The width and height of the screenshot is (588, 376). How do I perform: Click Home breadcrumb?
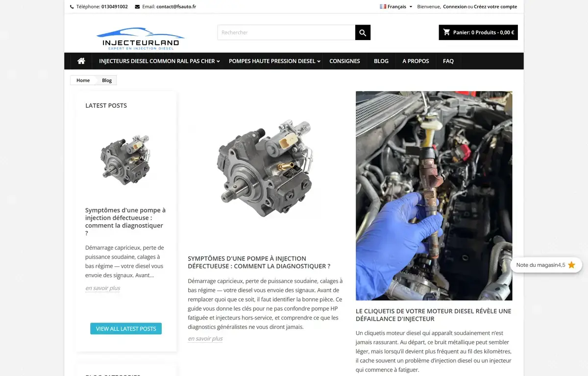pyautogui.click(x=83, y=80)
